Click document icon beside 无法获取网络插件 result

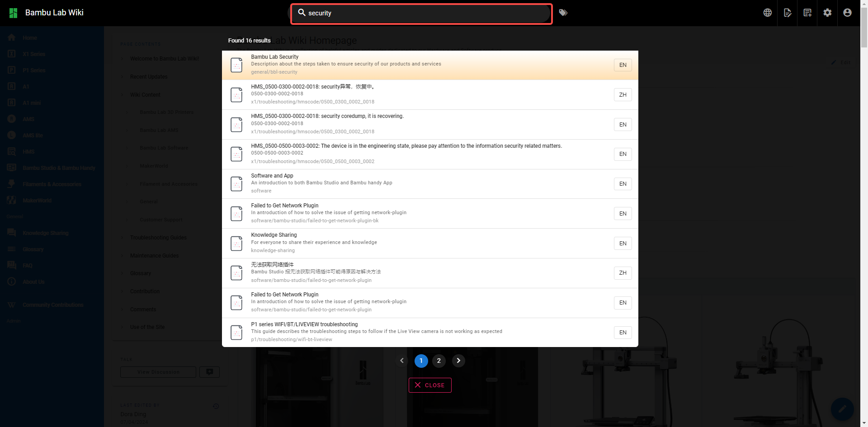point(236,273)
